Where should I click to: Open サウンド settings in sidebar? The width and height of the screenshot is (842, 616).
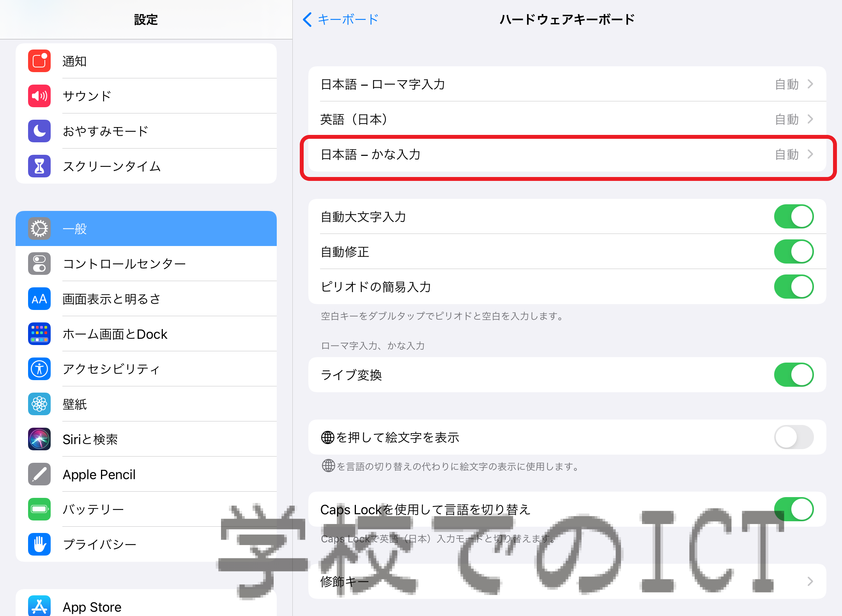[146, 96]
